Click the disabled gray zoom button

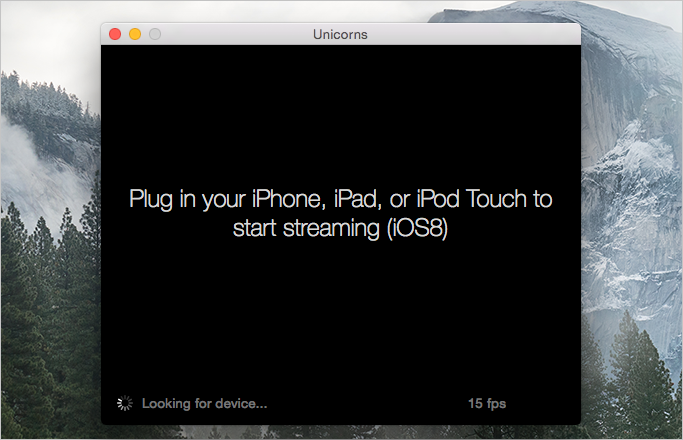coord(155,34)
